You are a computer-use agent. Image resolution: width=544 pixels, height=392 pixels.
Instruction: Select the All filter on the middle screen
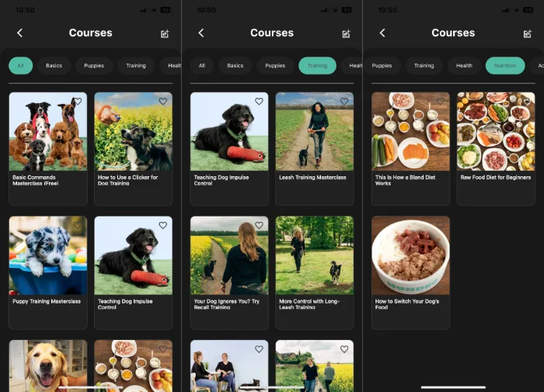pyautogui.click(x=202, y=65)
